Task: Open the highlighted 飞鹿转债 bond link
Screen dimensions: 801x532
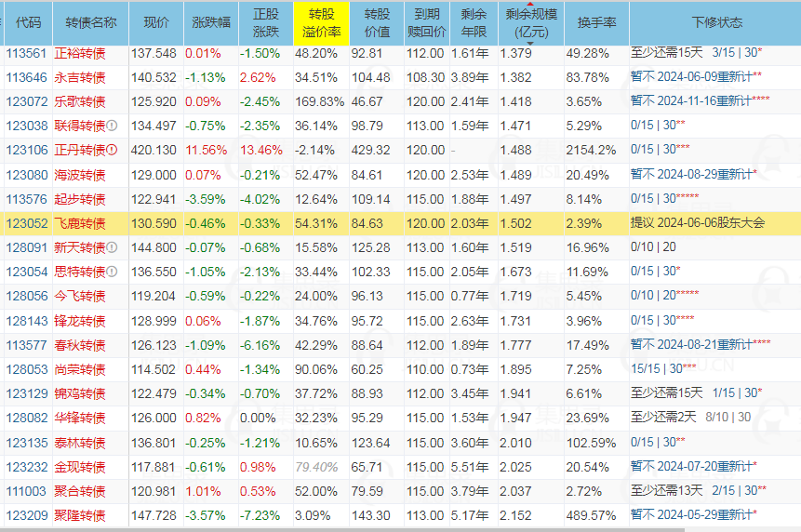Action: (80, 223)
